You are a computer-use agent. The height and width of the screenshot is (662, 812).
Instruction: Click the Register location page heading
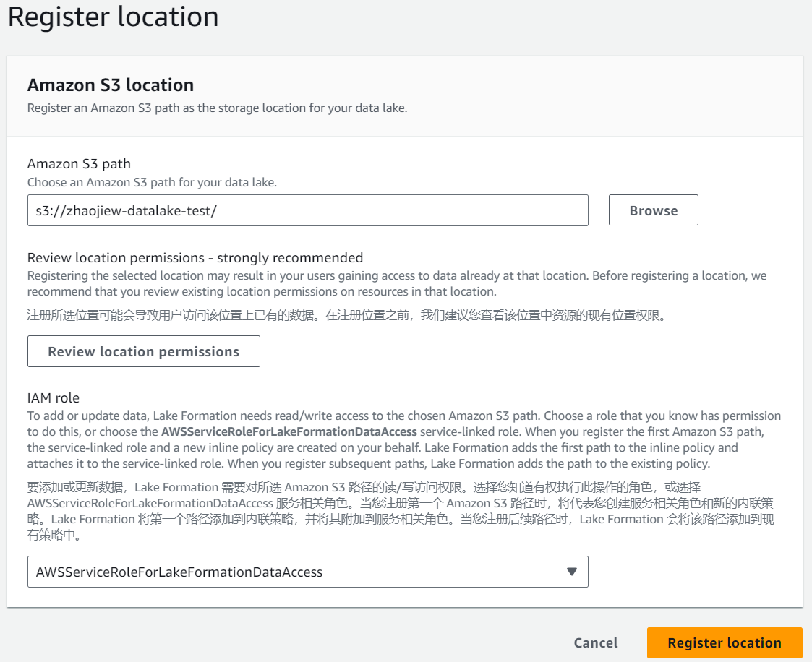click(x=114, y=17)
